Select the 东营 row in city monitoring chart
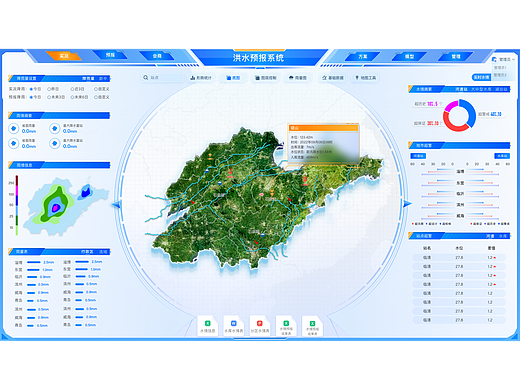The width and height of the screenshot is (520, 390). 460,183
